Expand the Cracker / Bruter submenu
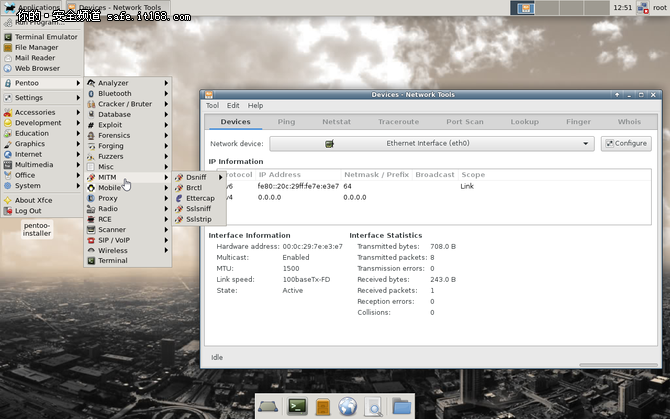This screenshot has width=670, height=419. tap(125, 104)
